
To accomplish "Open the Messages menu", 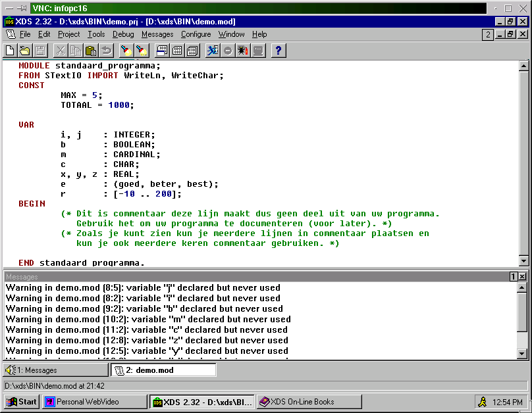I will [x=157, y=34].
